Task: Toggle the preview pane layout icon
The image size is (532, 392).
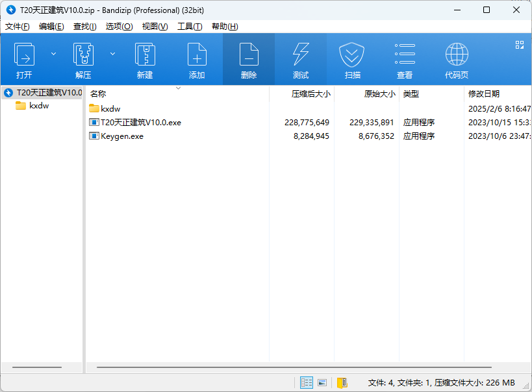Action: 519,45
